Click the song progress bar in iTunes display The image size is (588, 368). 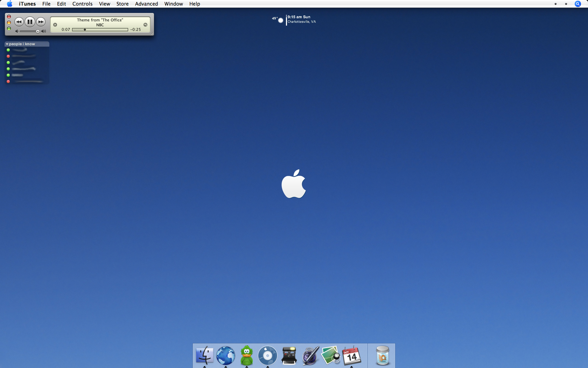[100, 30]
